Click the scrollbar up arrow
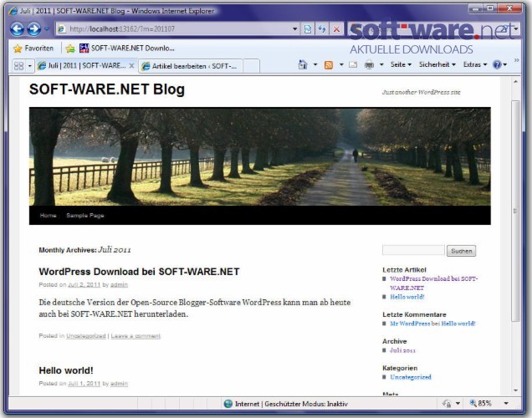The image size is (532, 418). click(515, 82)
